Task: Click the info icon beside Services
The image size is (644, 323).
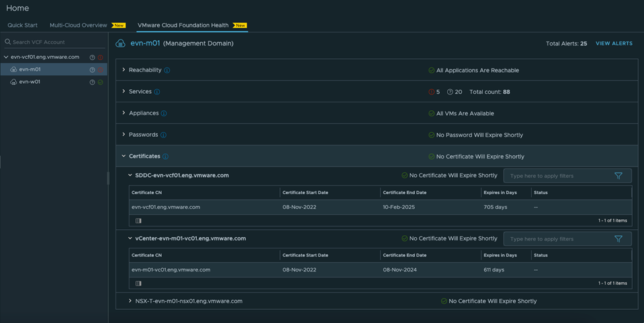Action: click(x=157, y=92)
